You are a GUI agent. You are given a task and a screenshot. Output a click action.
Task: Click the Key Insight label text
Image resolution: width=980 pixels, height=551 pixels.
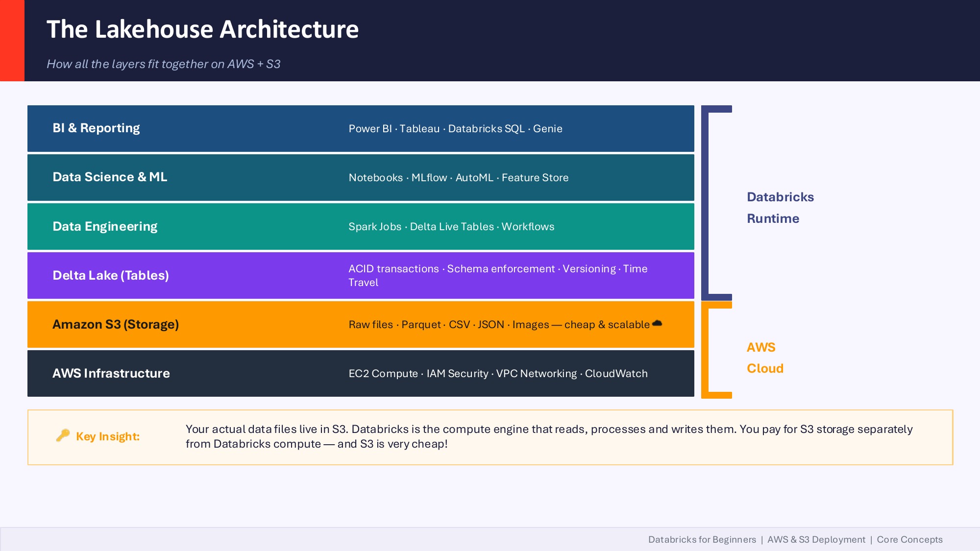(107, 436)
